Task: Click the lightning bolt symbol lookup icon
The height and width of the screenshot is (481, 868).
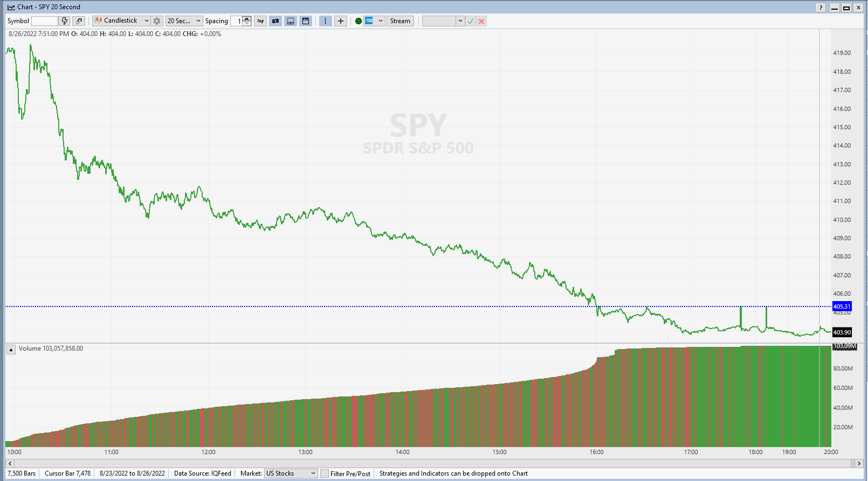Action: pos(65,21)
